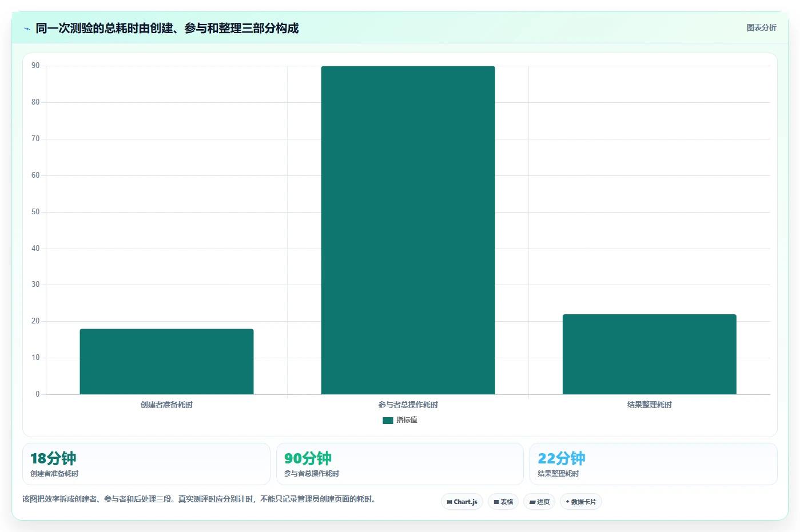Image resolution: width=800 pixels, height=532 pixels.
Task: Select the 进度 tag chip
Action: coord(539,502)
